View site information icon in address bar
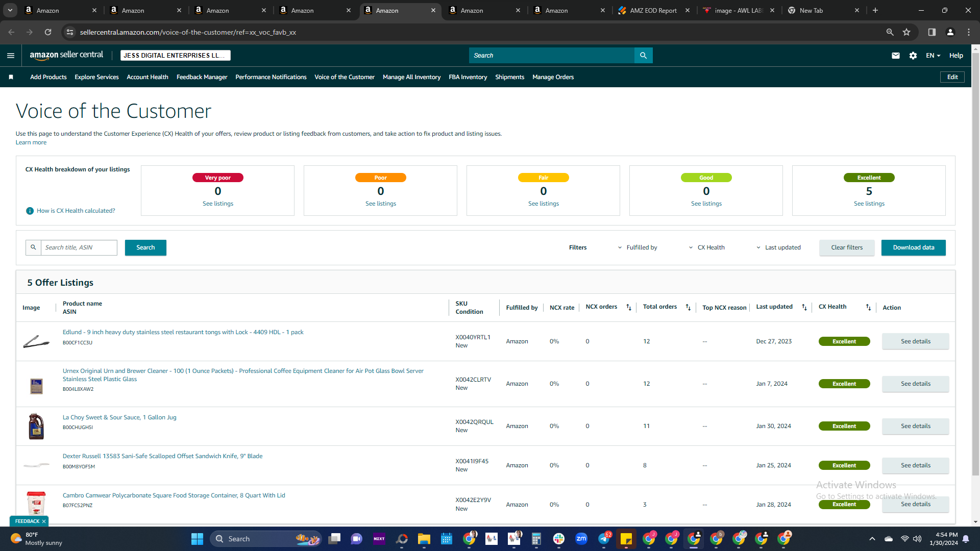This screenshot has height=551, width=980. pyautogui.click(x=70, y=32)
